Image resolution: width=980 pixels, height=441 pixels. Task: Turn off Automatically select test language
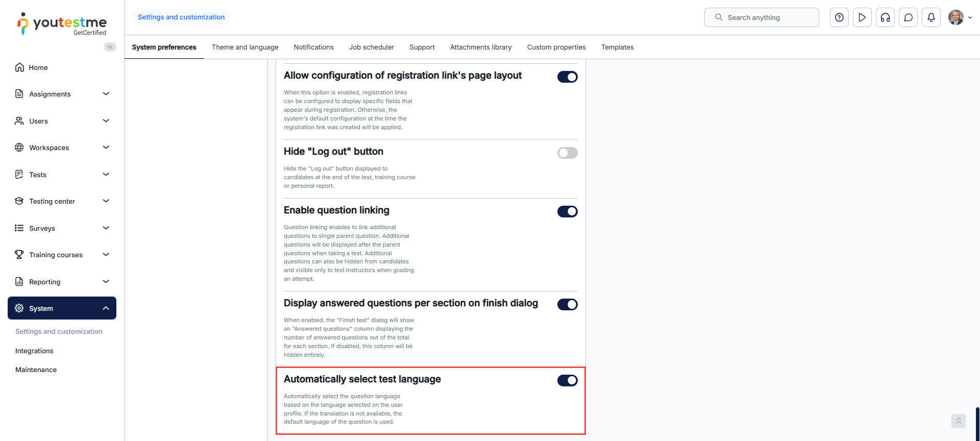pos(567,381)
